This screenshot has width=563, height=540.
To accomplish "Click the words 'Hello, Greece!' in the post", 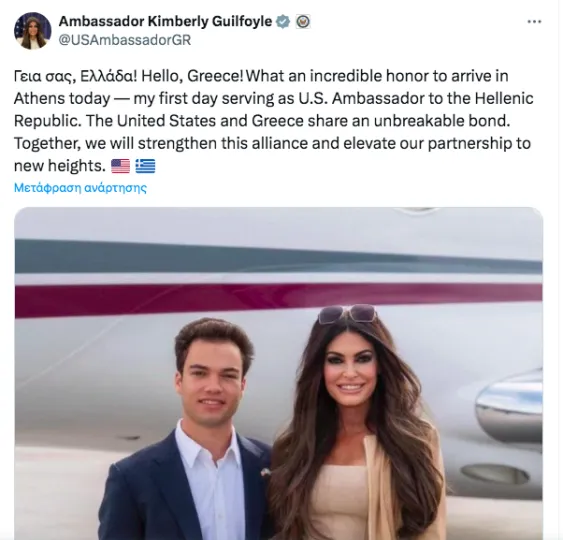I will pyautogui.click(x=192, y=76).
